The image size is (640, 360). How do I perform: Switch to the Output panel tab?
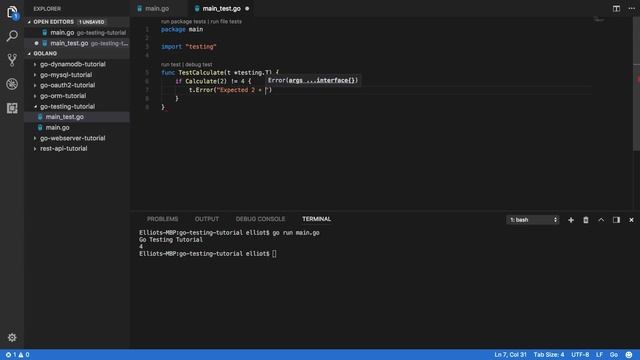click(207, 219)
